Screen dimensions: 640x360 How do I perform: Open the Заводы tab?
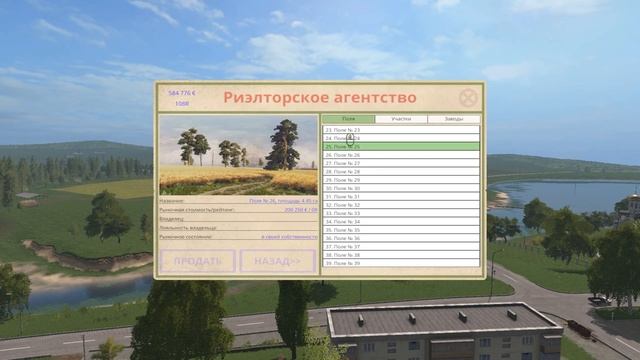pos(454,119)
